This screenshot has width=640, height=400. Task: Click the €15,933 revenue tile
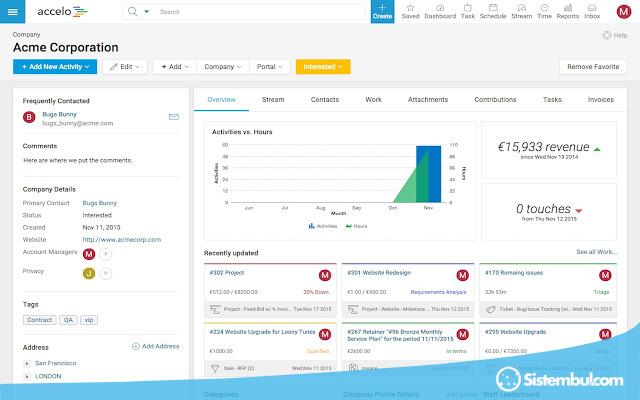pos(549,150)
